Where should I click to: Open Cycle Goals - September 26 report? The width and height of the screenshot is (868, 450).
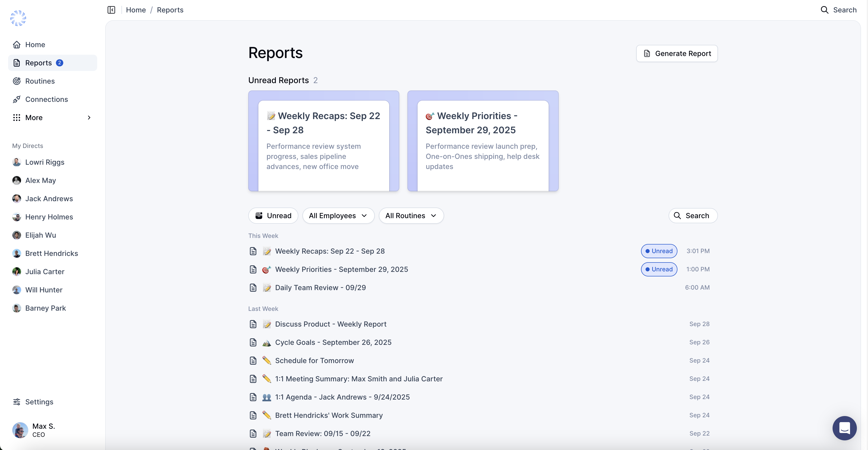click(x=333, y=342)
